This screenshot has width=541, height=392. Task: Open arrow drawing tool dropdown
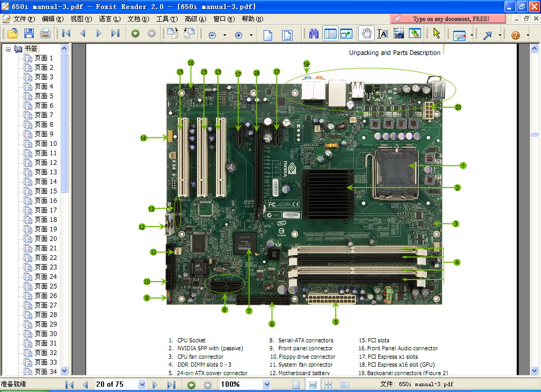tap(499, 35)
